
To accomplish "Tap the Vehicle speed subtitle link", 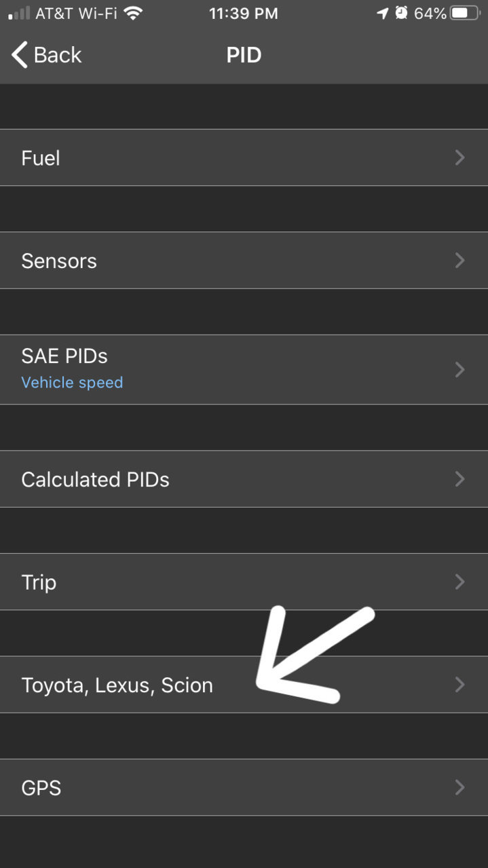I will tap(72, 383).
